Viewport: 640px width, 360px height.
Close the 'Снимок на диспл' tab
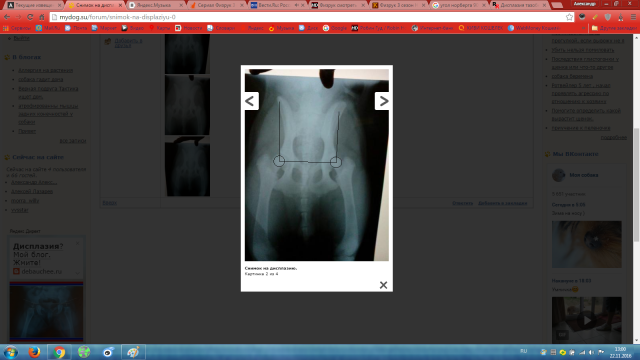point(120,5)
